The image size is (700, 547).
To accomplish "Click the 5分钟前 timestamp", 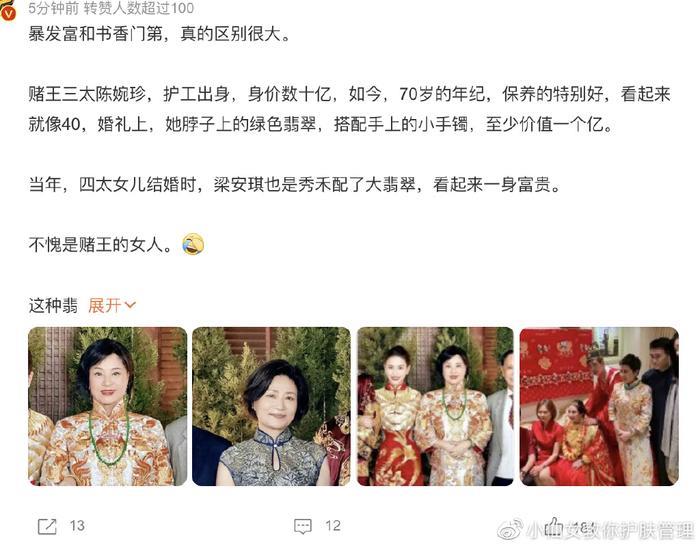I will (54, 8).
